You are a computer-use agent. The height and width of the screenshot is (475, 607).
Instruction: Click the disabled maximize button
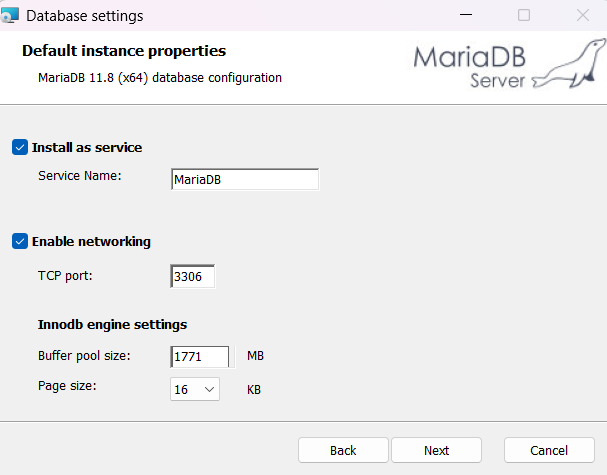click(524, 16)
